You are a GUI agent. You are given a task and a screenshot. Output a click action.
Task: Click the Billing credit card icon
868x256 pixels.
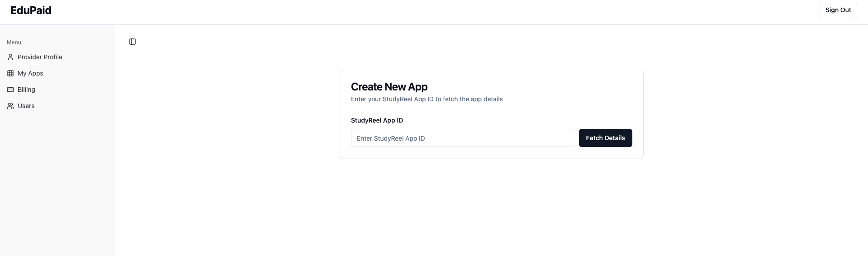click(x=10, y=90)
